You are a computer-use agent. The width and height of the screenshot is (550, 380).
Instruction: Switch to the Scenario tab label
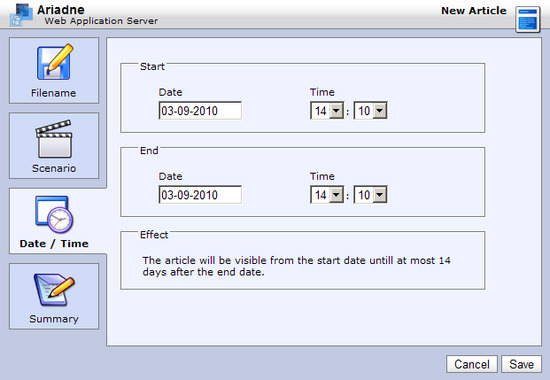[x=54, y=168]
